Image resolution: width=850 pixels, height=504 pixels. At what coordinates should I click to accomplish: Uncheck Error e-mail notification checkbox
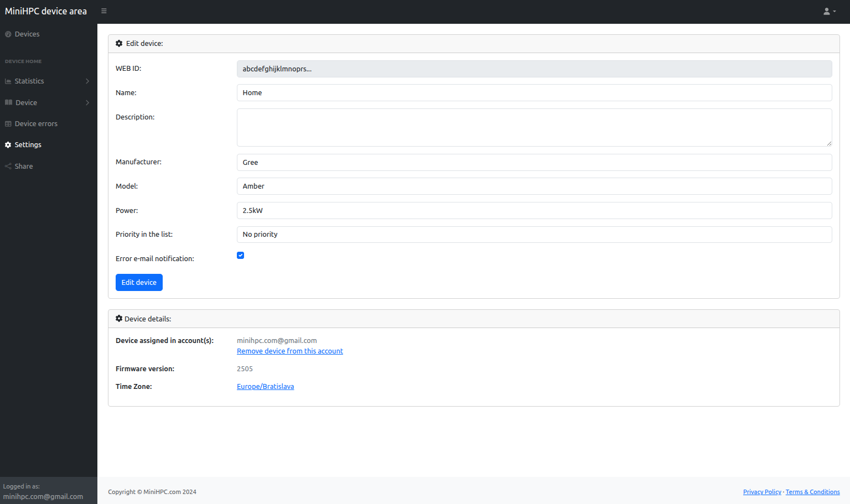240,255
